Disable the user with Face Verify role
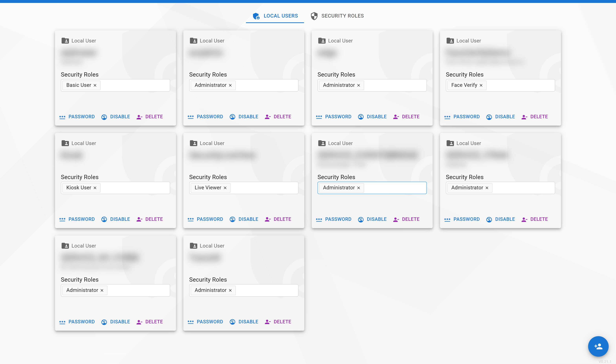This screenshot has height=364, width=616. tap(501, 117)
